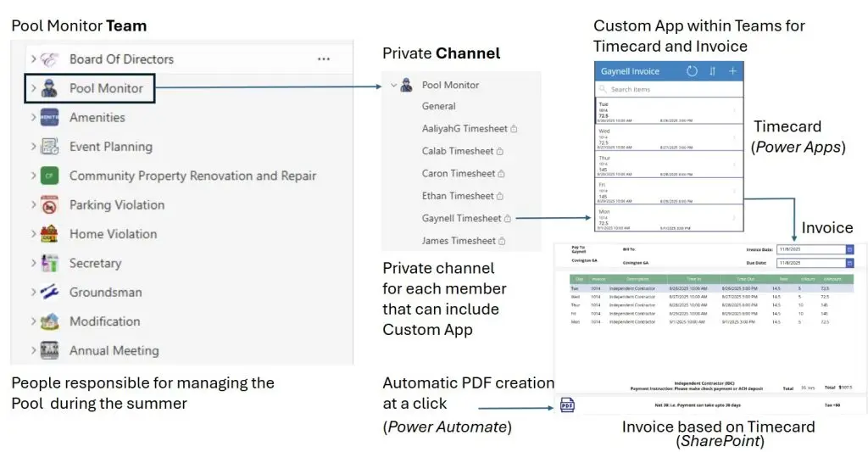Click lock icon beside James Timesheet
Screen dimensions: 868x452
point(502,241)
